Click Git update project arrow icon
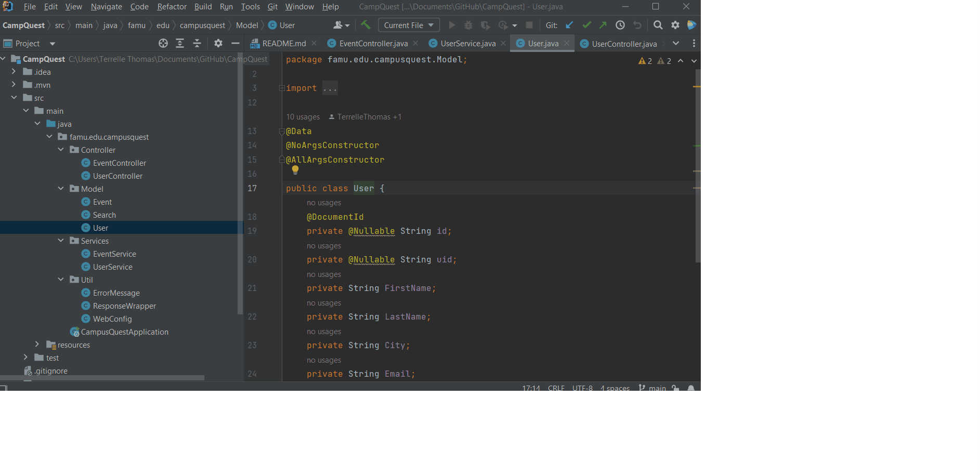 click(570, 25)
